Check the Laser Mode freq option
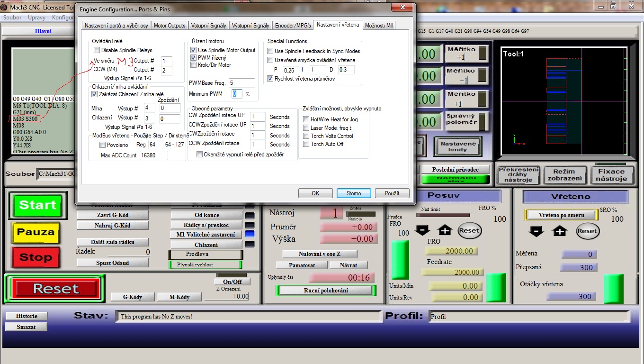Viewport: 644px width, 364px height. [306, 128]
